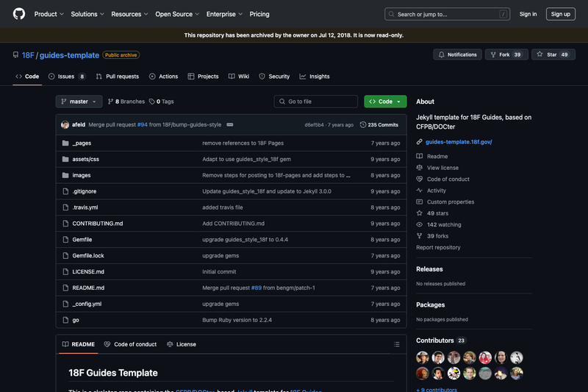Open the guides-template repository link
Viewport: 588px width, 392px height.
coord(69,55)
